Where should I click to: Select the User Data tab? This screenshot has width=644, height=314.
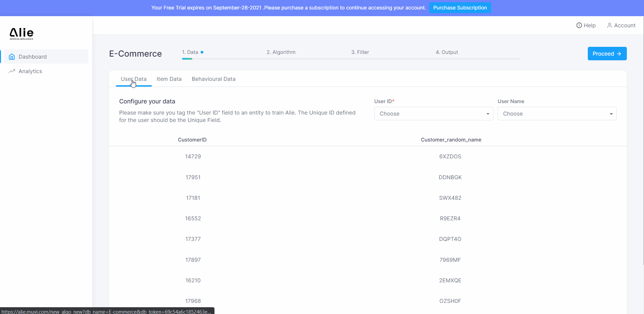134,79
